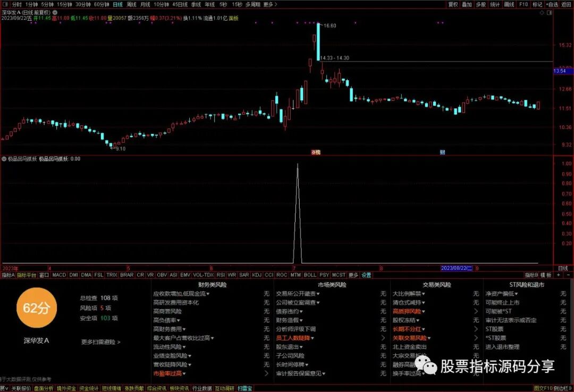Open the 多周期 multi-period view
This screenshot has width=574, height=392.
click(x=252, y=4)
